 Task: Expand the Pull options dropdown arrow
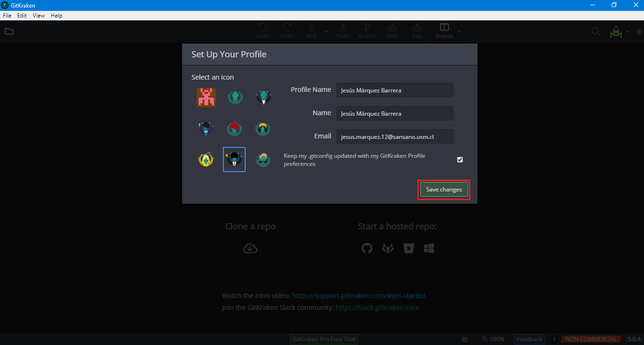(326, 32)
